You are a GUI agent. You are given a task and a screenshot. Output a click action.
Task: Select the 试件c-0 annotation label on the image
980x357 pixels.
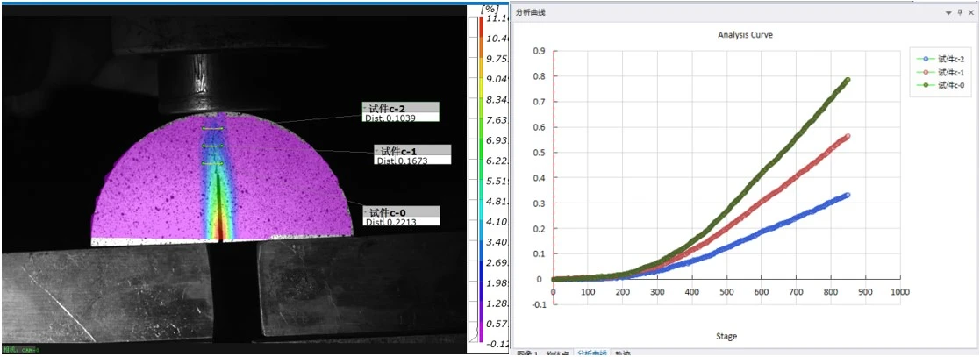point(401,212)
